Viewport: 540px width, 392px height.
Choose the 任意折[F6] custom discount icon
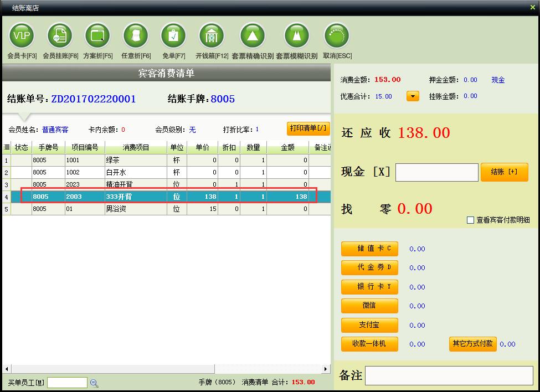pyautogui.click(x=136, y=35)
